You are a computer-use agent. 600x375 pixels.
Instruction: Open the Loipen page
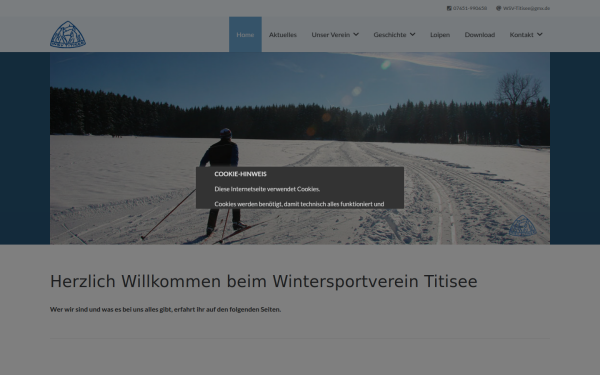pos(440,34)
